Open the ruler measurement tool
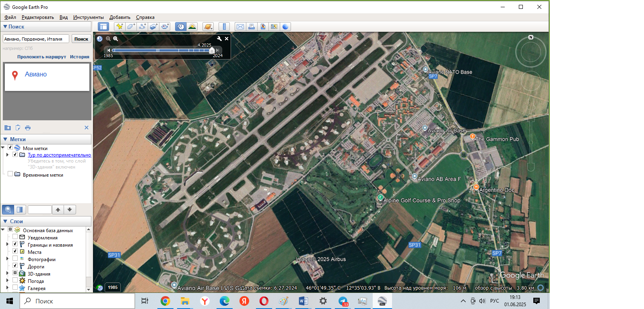Viewport: 644px width, 309px height. tap(224, 27)
